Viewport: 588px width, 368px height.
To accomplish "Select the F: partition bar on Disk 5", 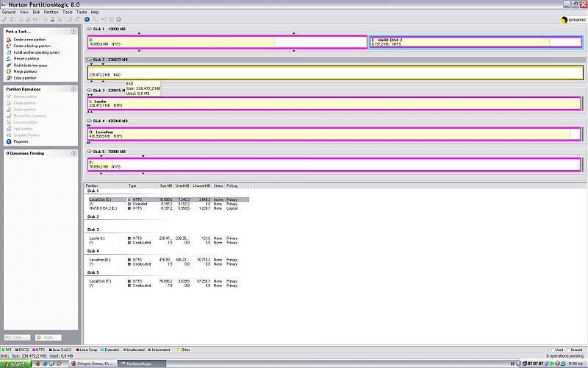I will 334,165.
